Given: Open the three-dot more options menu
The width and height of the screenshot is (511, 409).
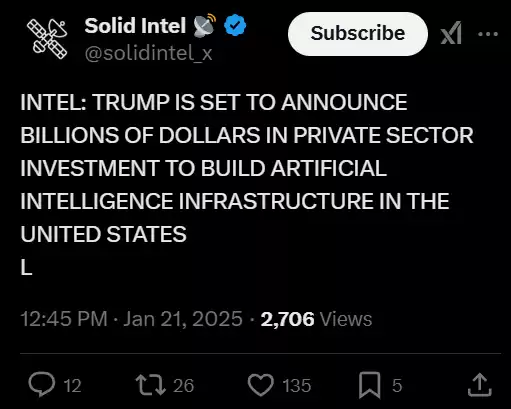Looking at the screenshot, I should 488,34.
